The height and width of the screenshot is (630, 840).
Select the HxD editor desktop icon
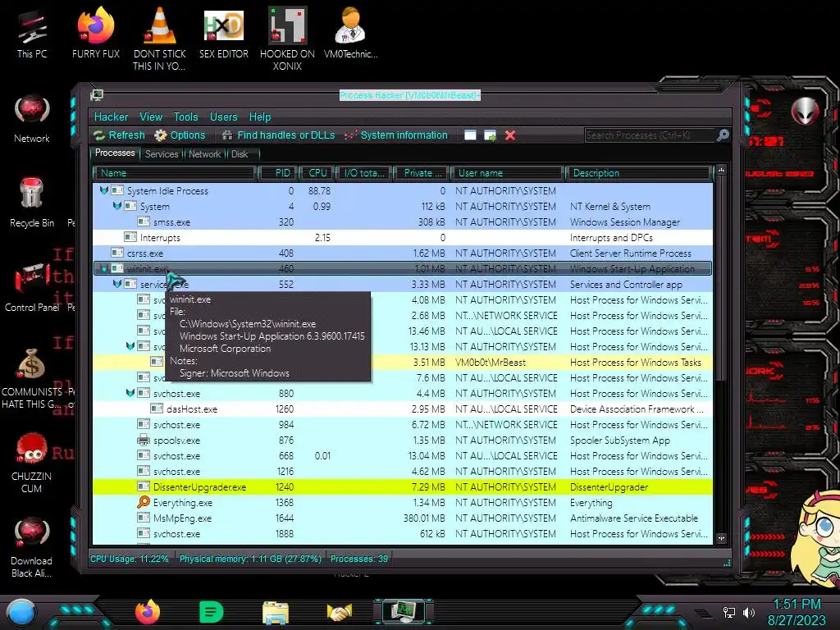(x=224, y=34)
